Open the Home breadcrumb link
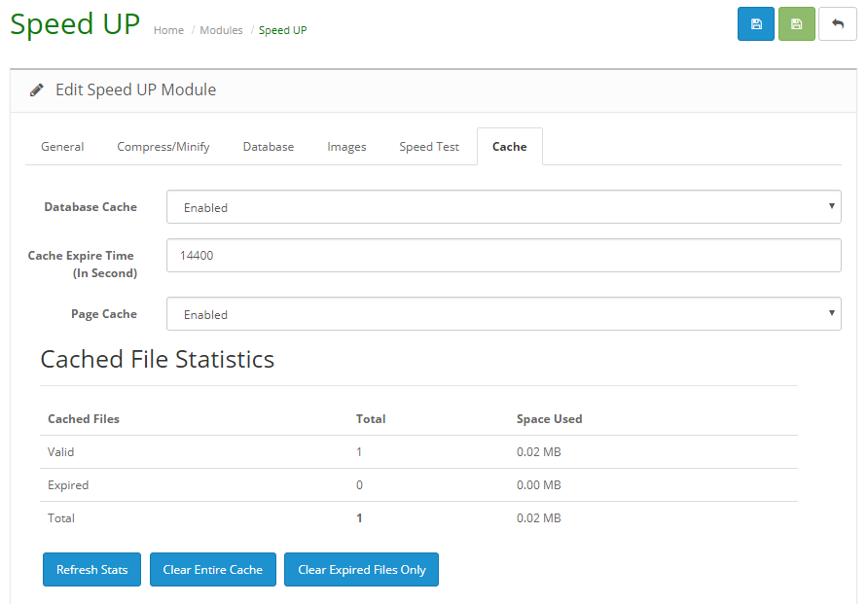The width and height of the screenshot is (868, 604). pos(168,30)
